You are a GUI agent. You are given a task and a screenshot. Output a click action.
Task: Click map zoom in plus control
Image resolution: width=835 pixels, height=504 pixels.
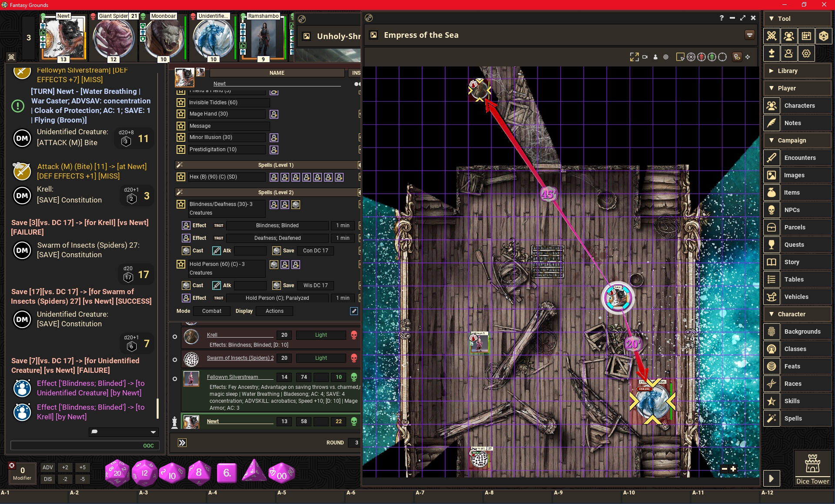pos(734,469)
